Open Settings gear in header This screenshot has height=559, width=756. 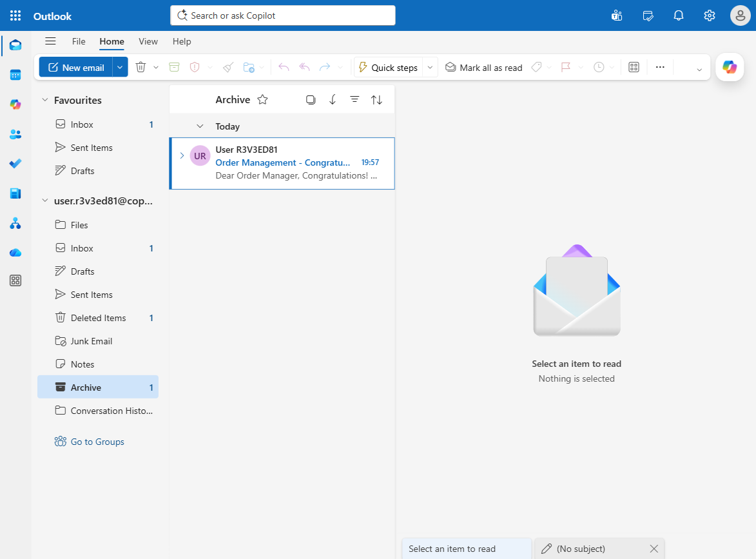click(709, 16)
